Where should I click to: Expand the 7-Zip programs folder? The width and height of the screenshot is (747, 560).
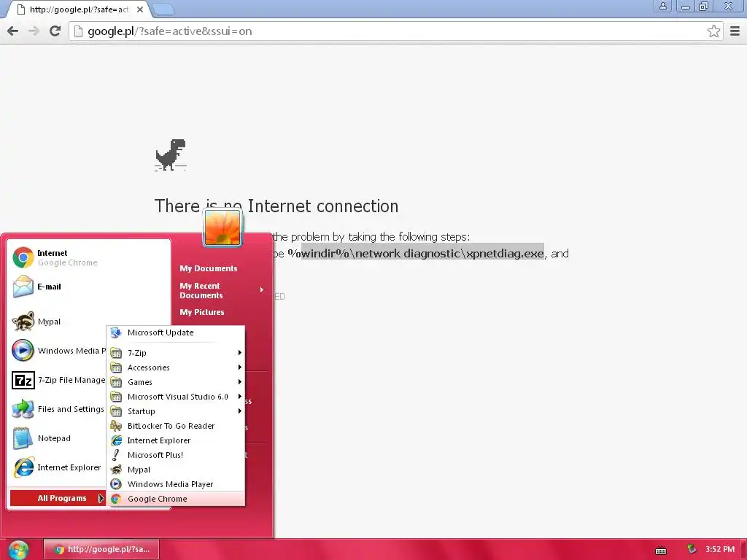click(x=175, y=353)
